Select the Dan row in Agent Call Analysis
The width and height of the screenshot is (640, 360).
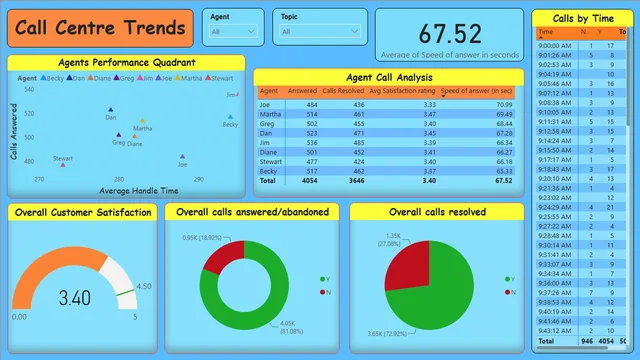386,133
